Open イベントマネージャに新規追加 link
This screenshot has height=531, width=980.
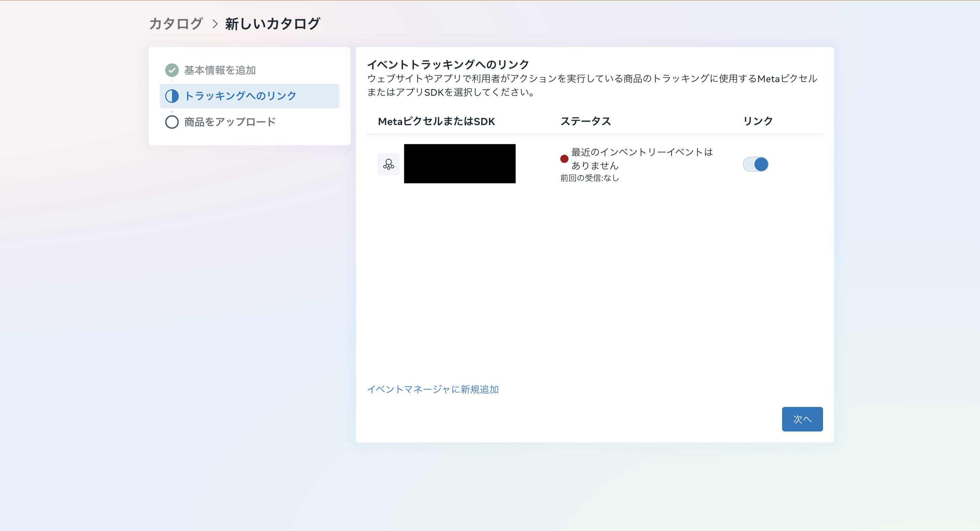[433, 389]
